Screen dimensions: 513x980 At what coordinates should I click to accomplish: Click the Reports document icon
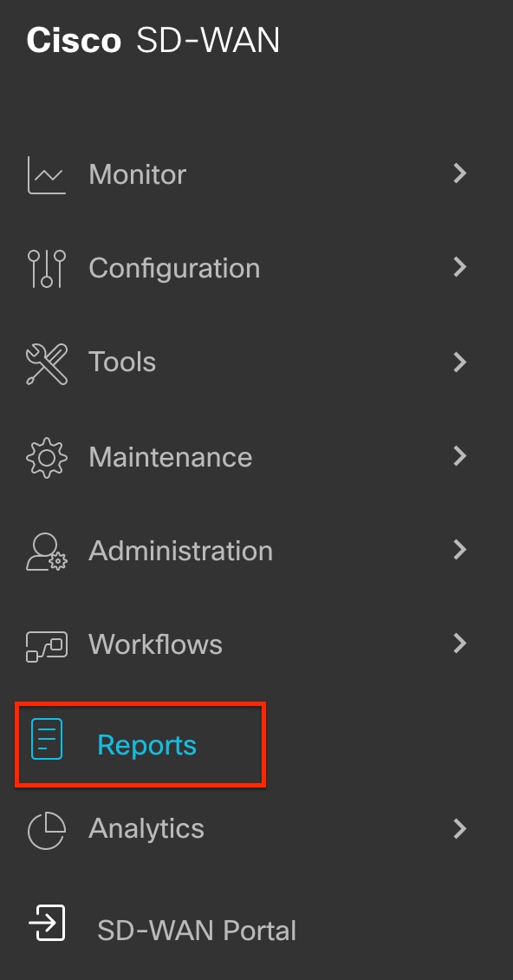coord(47,739)
